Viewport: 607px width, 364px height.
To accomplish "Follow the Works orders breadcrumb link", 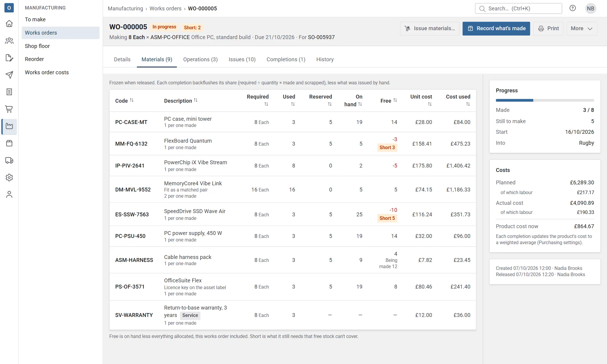I will point(165,9).
